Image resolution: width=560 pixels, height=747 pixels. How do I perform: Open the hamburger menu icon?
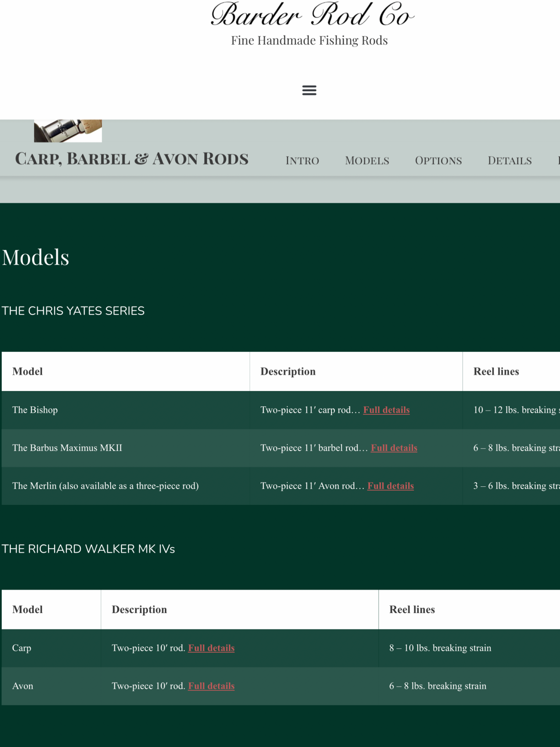[309, 90]
